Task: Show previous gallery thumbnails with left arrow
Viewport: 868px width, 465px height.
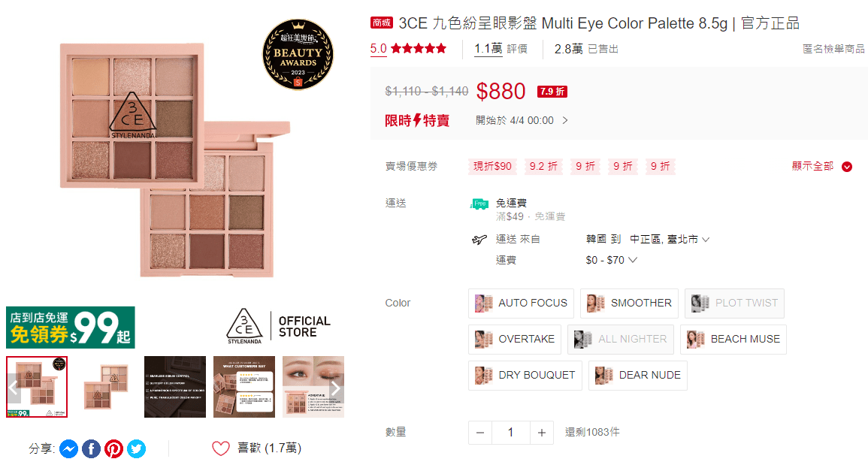Action: (14, 388)
